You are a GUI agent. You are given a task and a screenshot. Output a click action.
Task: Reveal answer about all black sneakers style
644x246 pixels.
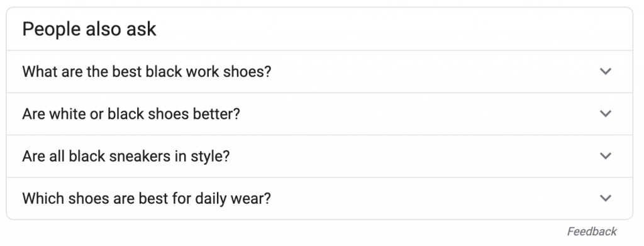pyautogui.click(x=319, y=156)
